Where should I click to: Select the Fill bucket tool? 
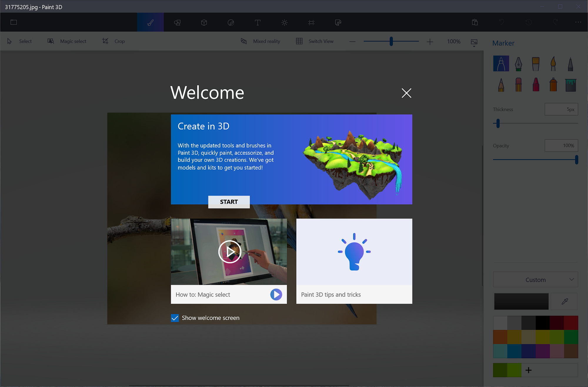click(570, 85)
